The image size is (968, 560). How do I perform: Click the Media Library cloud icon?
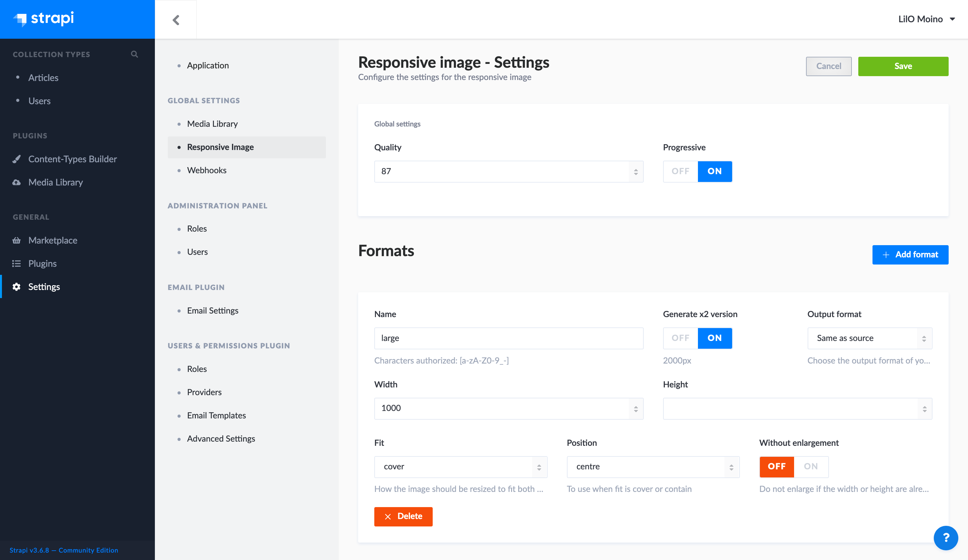16,183
